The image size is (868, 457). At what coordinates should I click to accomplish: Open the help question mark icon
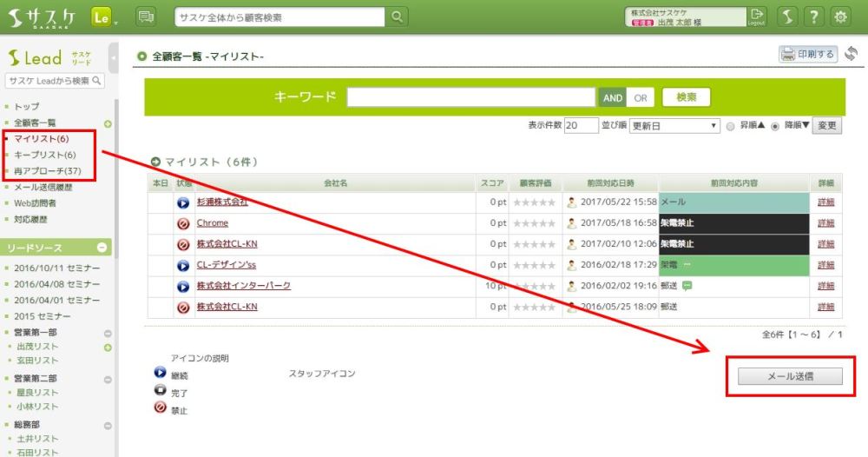(814, 17)
